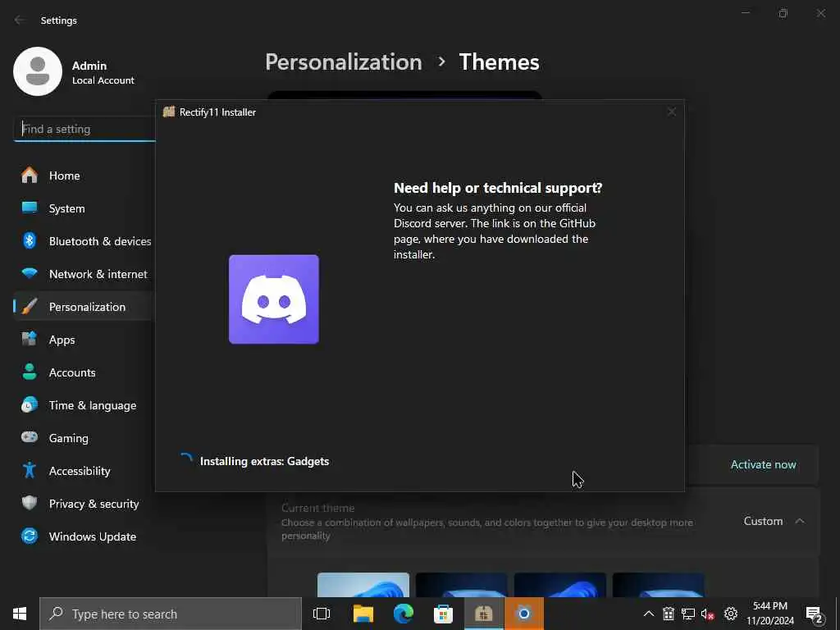840x630 pixels.
Task: Focus the Find a setting search box
Action: click(x=84, y=129)
